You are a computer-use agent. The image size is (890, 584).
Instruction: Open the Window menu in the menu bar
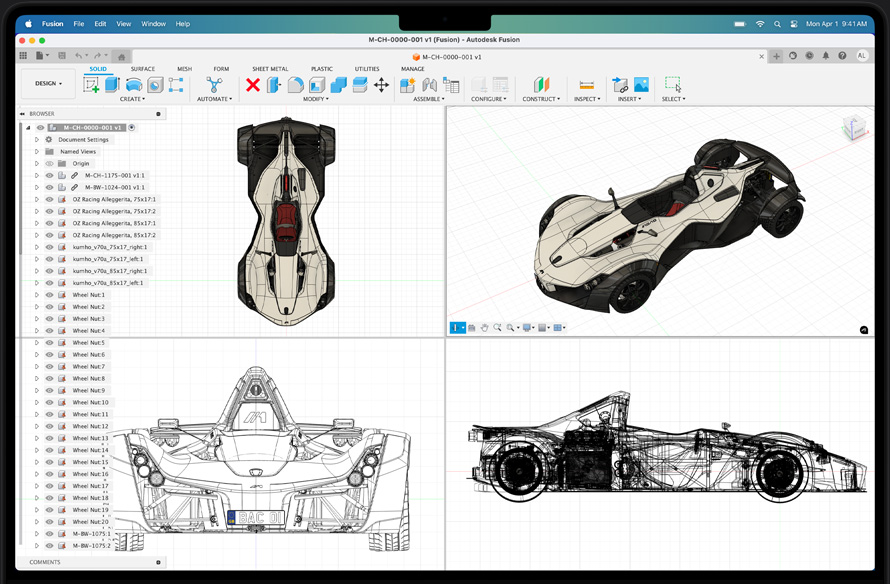[152, 23]
